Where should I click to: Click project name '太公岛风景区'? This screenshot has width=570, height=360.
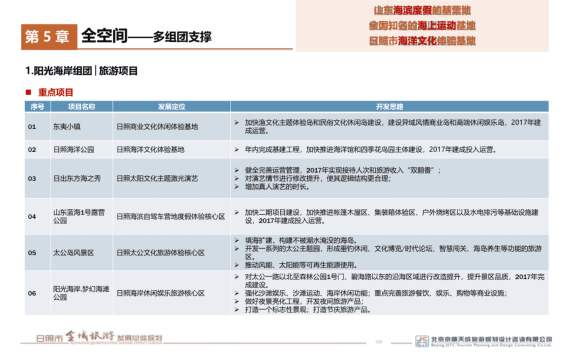point(74,252)
